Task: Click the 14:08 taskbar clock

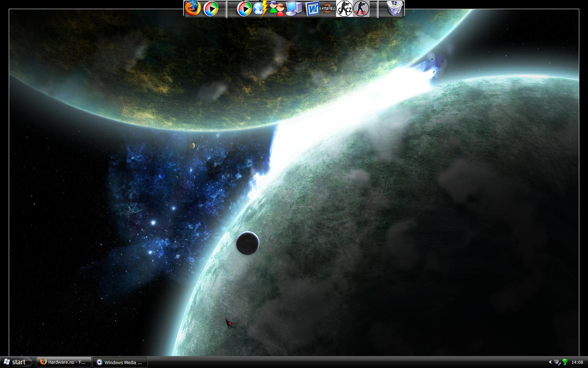Action: 577,362
